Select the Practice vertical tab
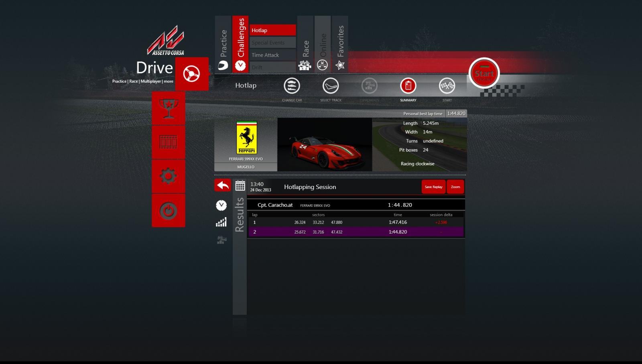The width and height of the screenshot is (642, 364). pyautogui.click(x=223, y=44)
